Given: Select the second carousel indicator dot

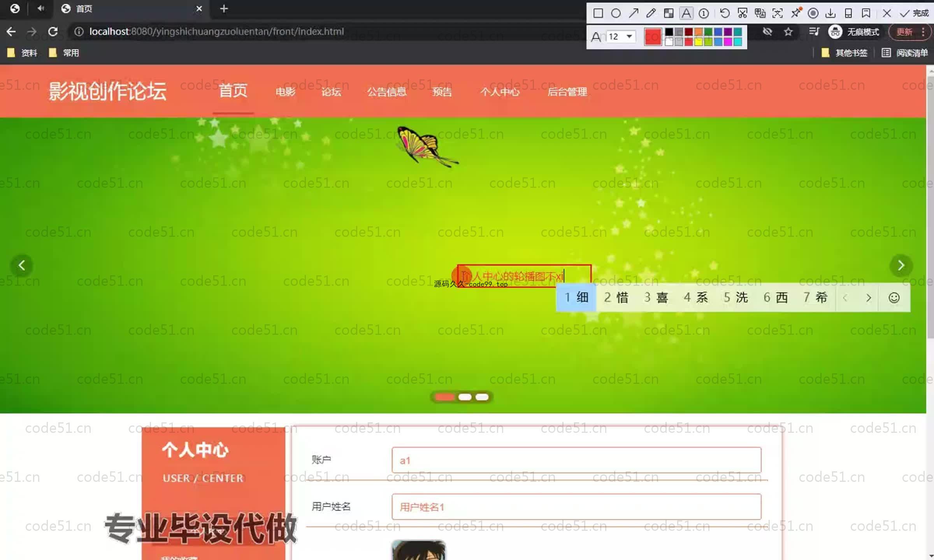Looking at the screenshot, I should point(465,397).
